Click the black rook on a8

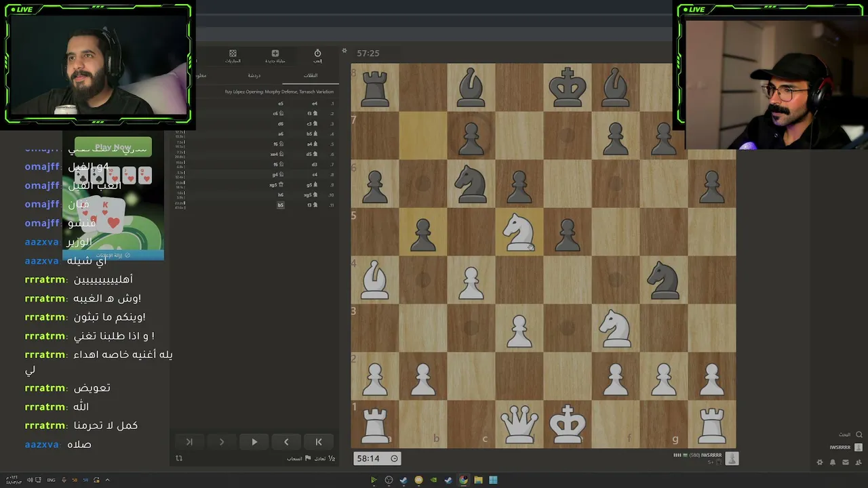click(x=375, y=87)
